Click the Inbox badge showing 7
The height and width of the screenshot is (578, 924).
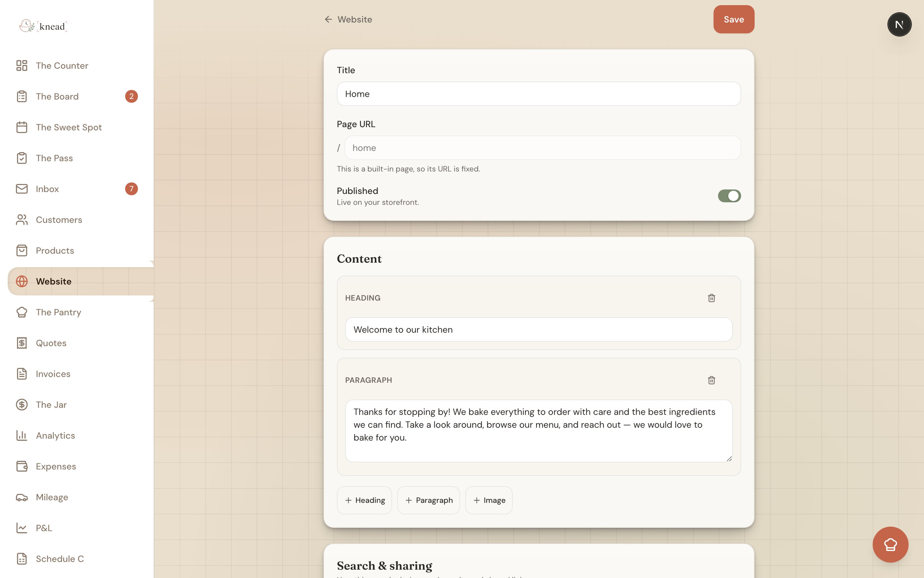[x=131, y=189]
